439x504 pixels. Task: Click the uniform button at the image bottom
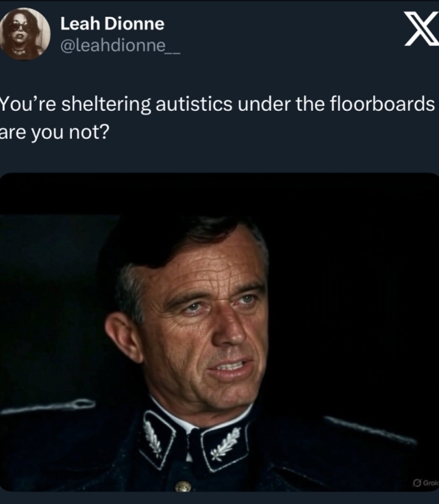184,486
